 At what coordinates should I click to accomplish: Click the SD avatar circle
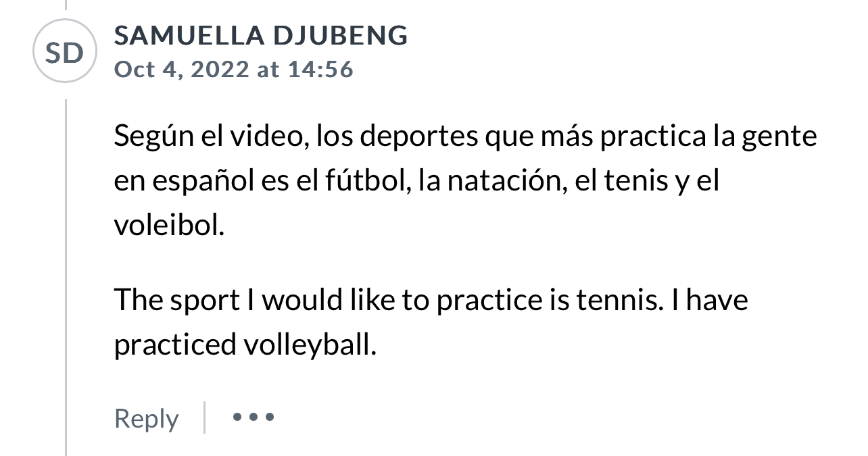point(66,51)
